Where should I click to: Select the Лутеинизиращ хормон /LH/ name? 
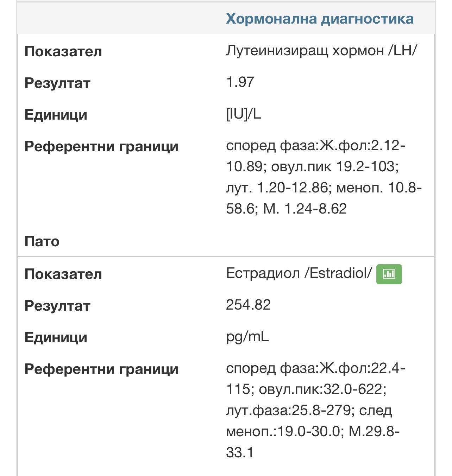(321, 51)
